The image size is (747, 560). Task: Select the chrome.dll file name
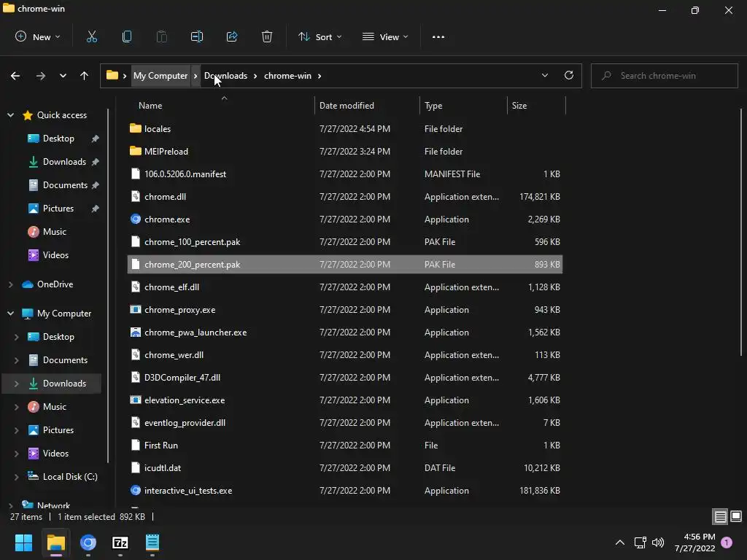[166, 197]
